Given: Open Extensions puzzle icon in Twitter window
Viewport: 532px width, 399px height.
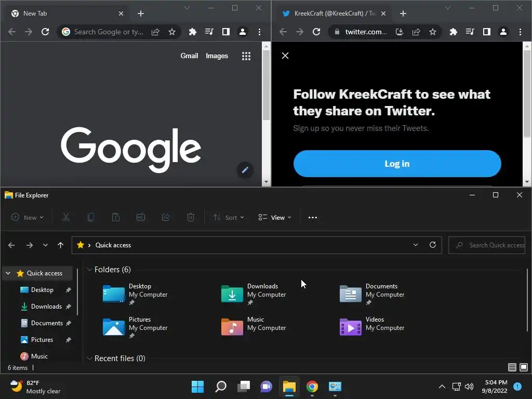Looking at the screenshot, I should 453,32.
